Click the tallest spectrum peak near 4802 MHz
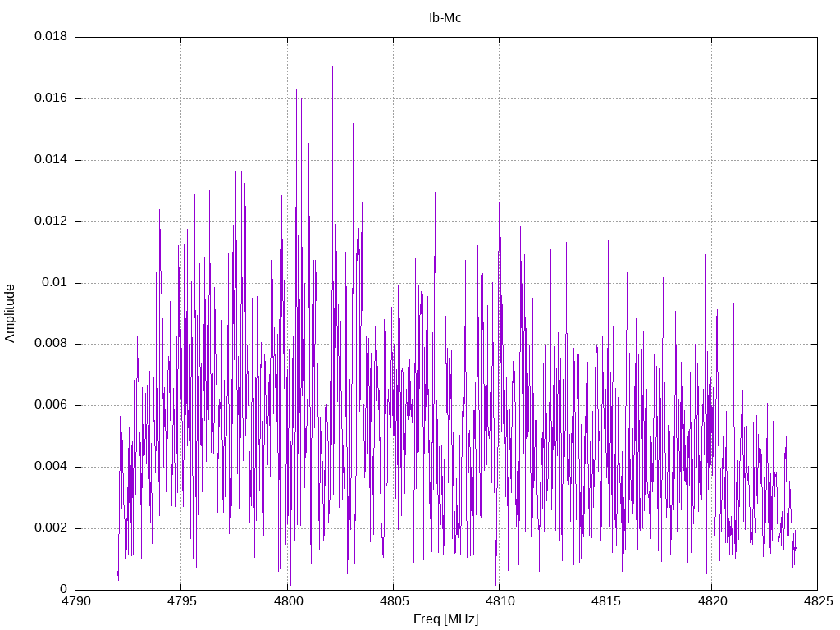Screen dimensions: 840x630 pyautogui.click(x=333, y=67)
